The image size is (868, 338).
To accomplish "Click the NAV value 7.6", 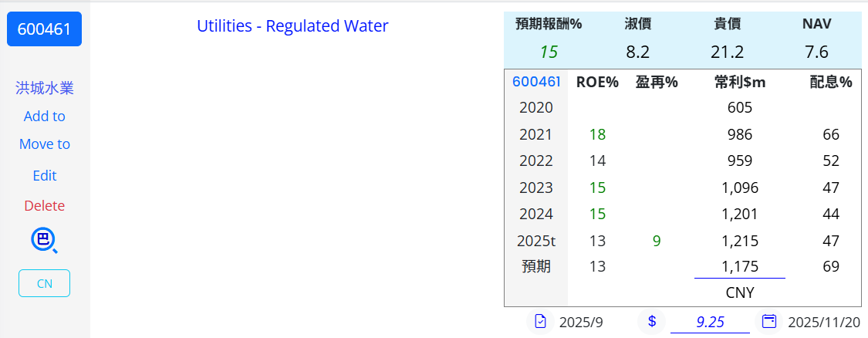I will tap(816, 52).
